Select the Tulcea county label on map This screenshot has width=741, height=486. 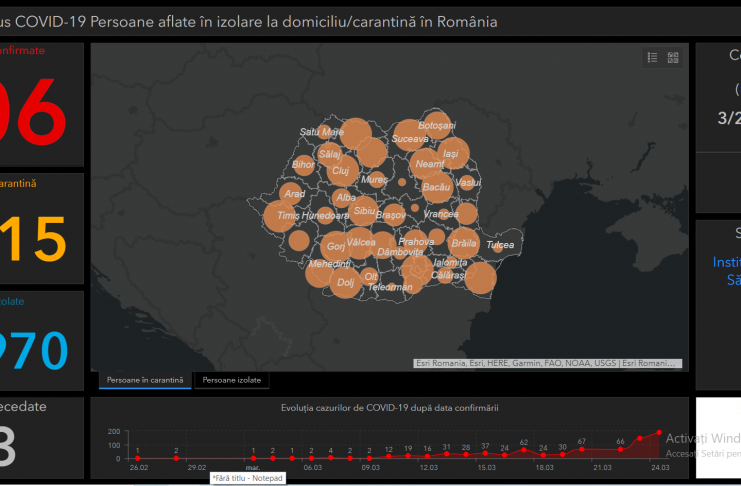500,245
